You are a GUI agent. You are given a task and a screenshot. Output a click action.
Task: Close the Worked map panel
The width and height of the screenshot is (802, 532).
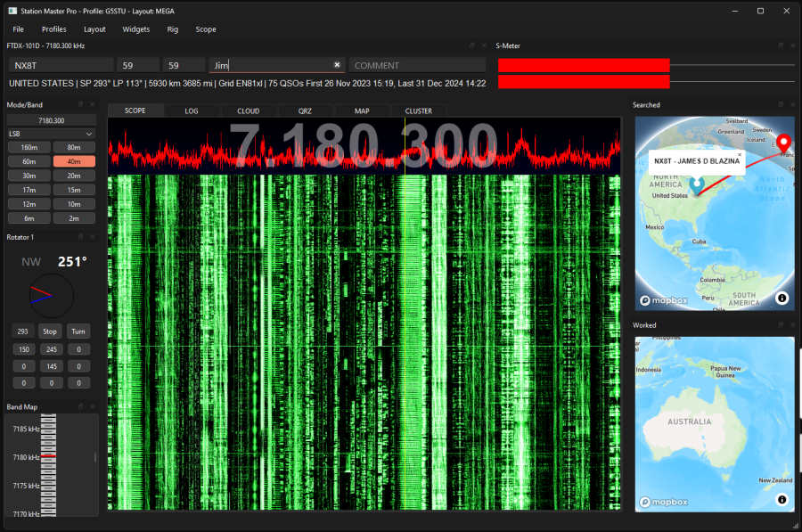(x=793, y=325)
